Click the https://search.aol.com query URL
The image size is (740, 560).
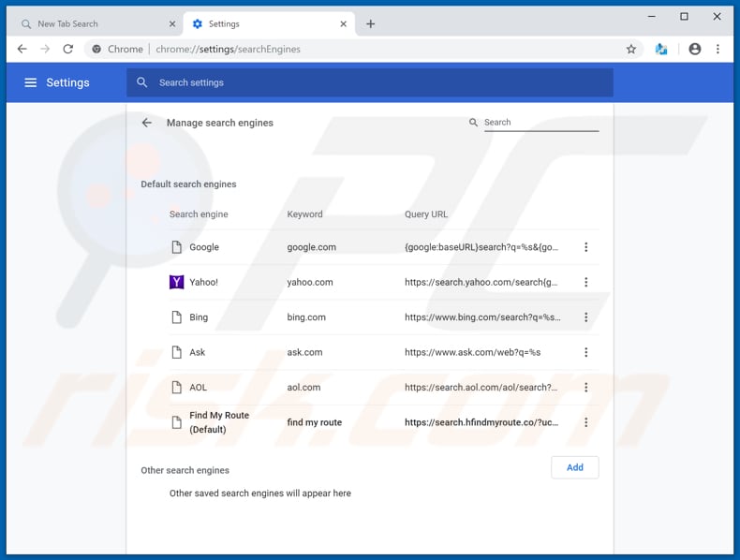click(x=481, y=388)
